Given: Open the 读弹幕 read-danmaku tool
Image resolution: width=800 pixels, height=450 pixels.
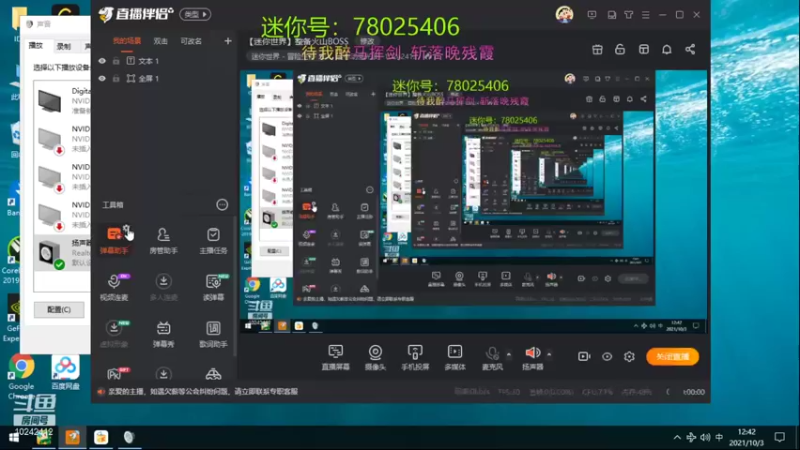Looking at the screenshot, I should point(213,287).
